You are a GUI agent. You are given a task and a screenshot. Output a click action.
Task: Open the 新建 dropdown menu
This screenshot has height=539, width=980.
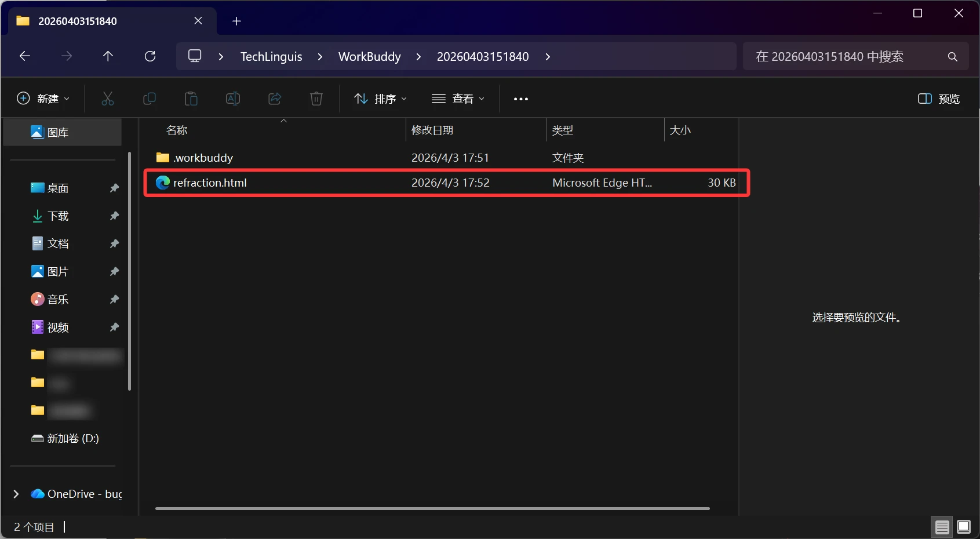(x=43, y=99)
